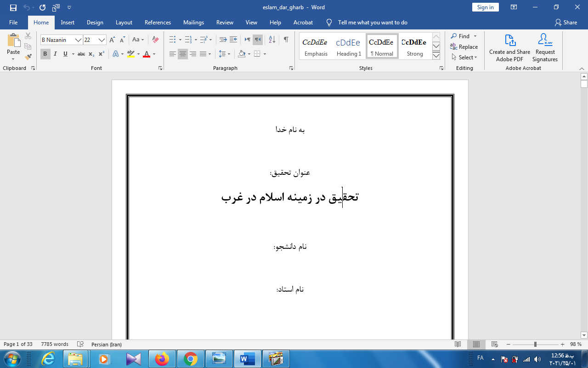Click Replace in Editing group

[x=464, y=47]
